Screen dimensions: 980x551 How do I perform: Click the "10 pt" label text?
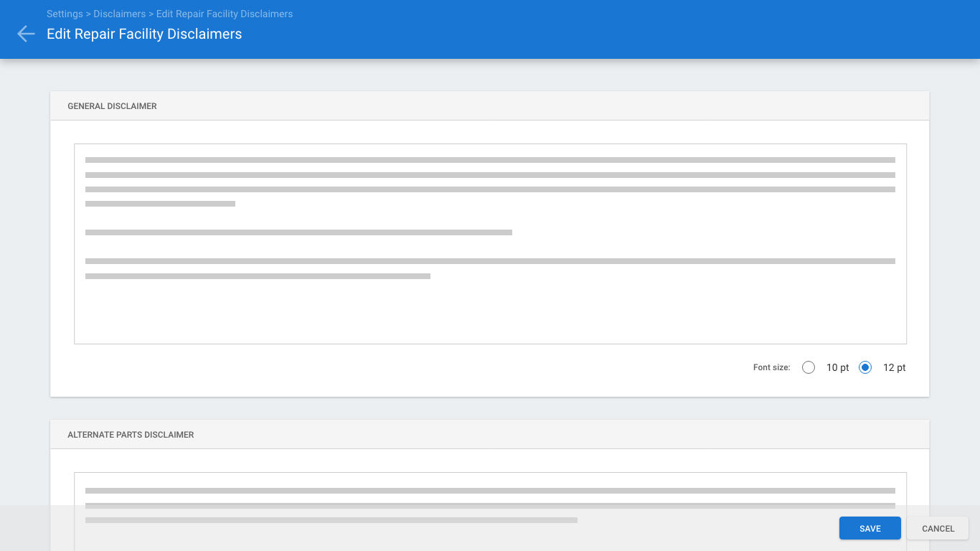click(x=837, y=367)
